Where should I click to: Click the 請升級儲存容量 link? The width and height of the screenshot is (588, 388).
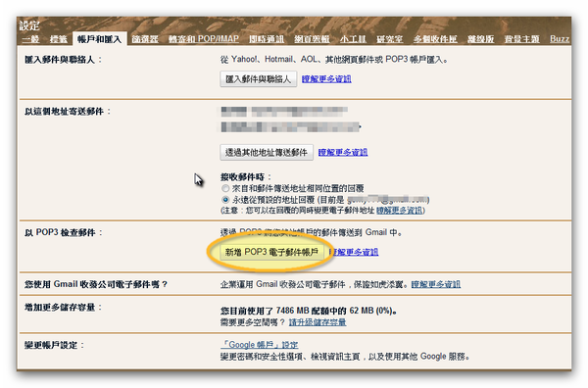pos(318,322)
